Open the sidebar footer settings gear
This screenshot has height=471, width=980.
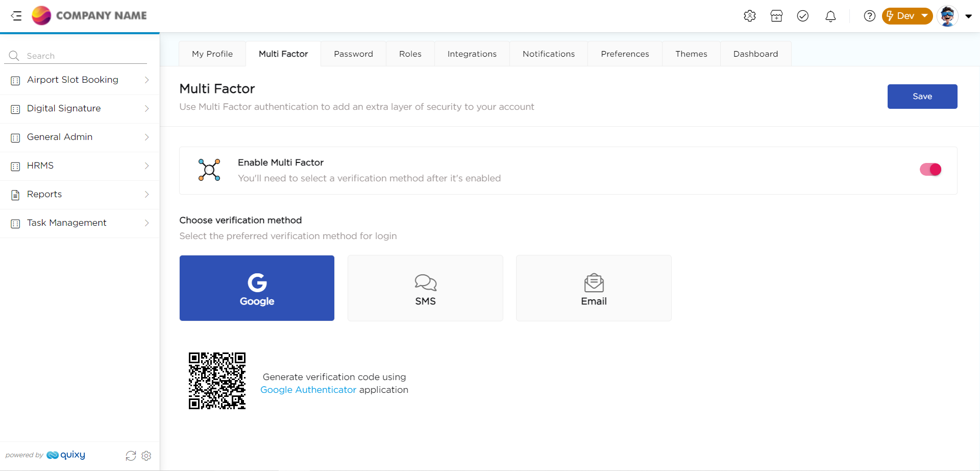click(146, 456)
